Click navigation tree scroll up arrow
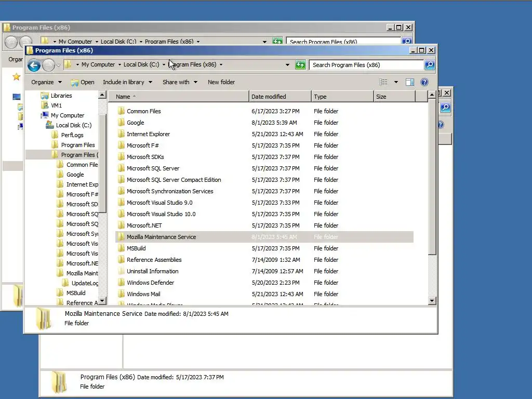 point(102,95)
